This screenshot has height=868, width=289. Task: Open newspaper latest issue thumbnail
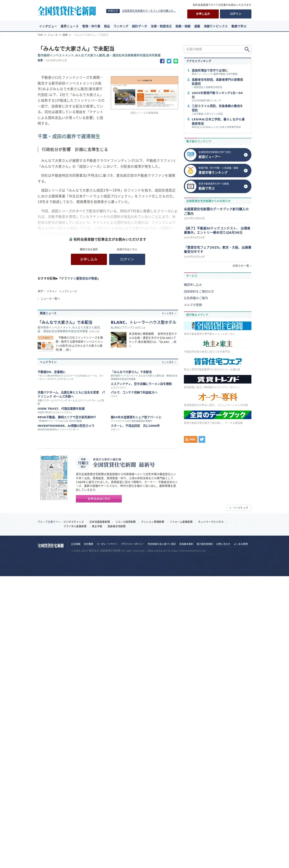tap(54, 478)
